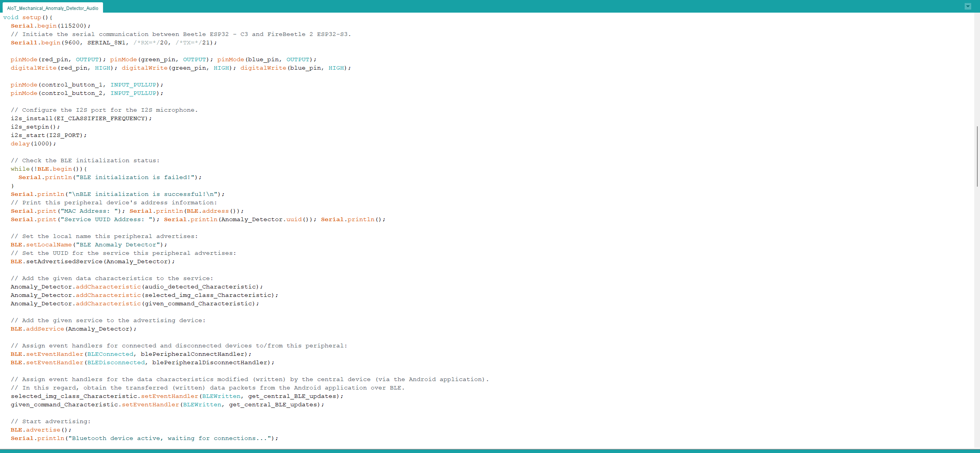Screen dimensions: 980x453
Task: Click 'Serial.println(Anomaly_Detector.uuid());' statement
Action: 240,219
